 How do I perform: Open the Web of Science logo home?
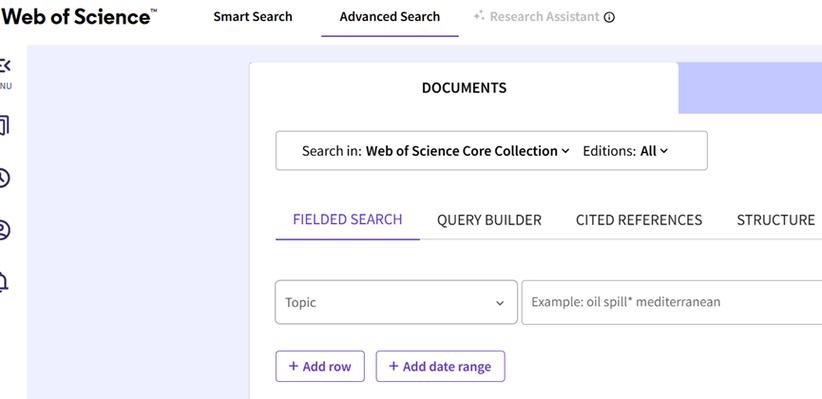coord(79,17)
